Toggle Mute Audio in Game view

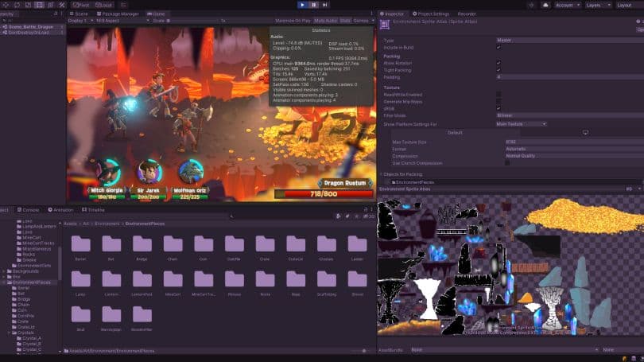click(x=326, y=21)
